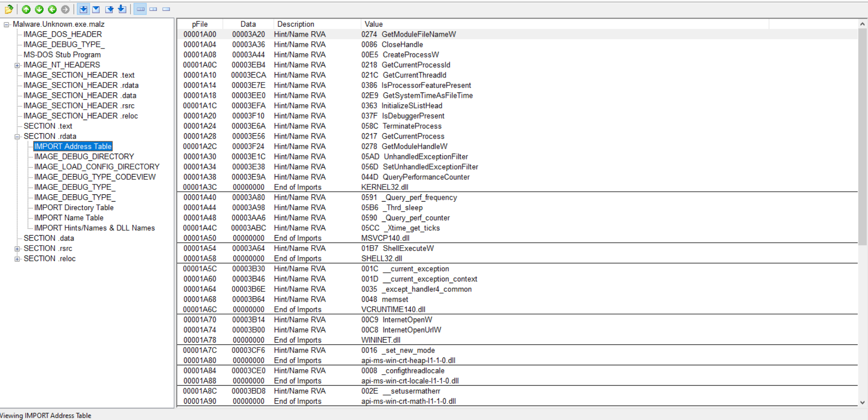Toggle the two-segment width view button
This screenshot has height=420, width=868.
[153, 9]
